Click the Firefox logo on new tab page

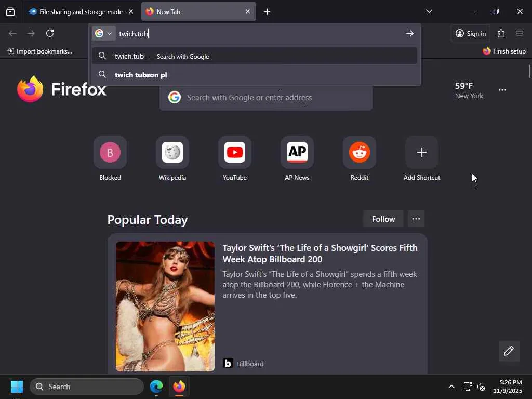(62, 89)
